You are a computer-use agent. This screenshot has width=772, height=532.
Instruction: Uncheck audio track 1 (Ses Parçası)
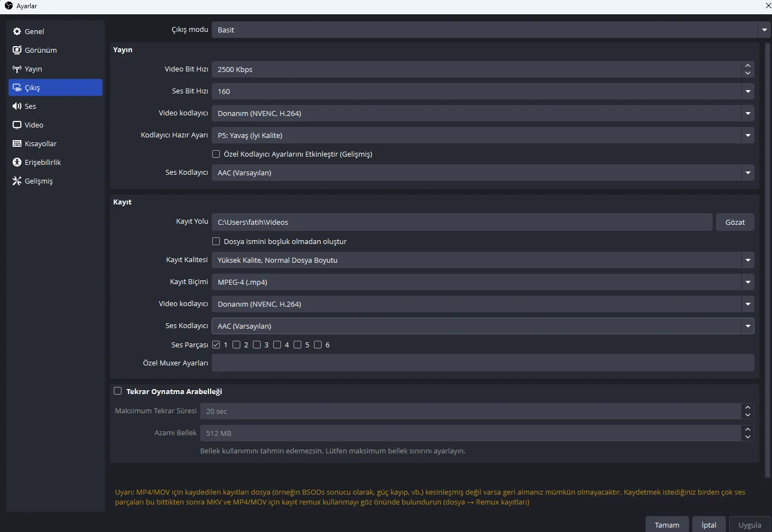(x=216, y=345)
